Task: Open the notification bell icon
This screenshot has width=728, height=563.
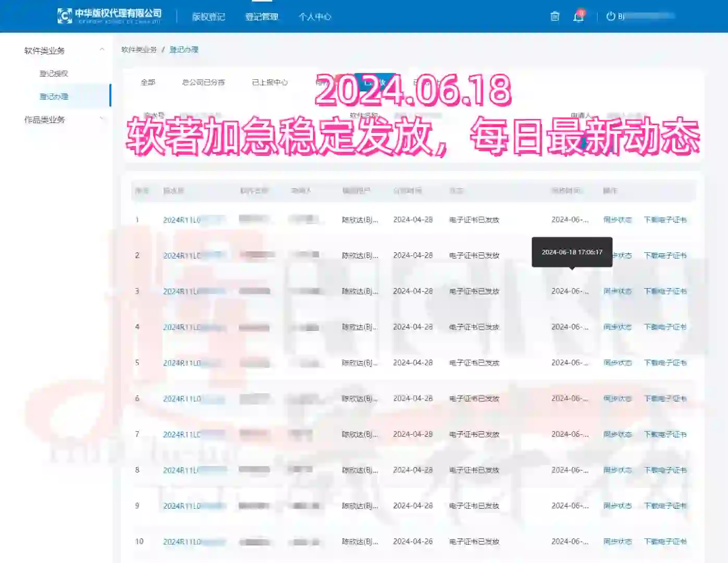Action: [x=578, y=17]
